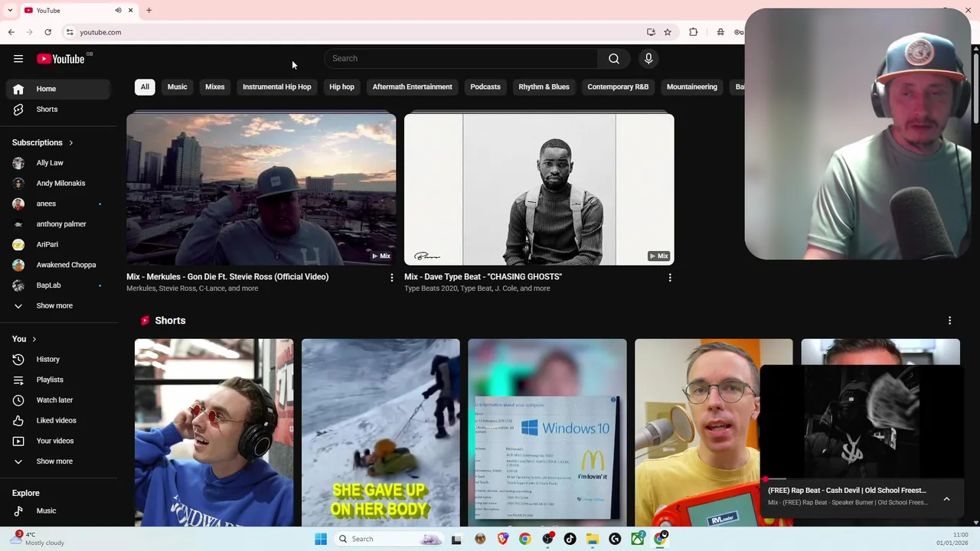Click the browser address bar
Viewport: 980px width, 551px height.
[352, 32]
